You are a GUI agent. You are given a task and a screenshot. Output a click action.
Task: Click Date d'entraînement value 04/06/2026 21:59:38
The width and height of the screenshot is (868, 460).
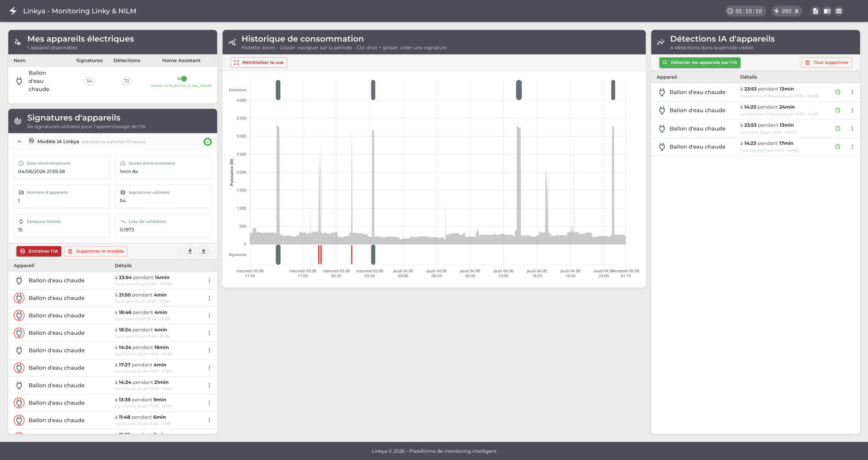click(x=41, y=172)
